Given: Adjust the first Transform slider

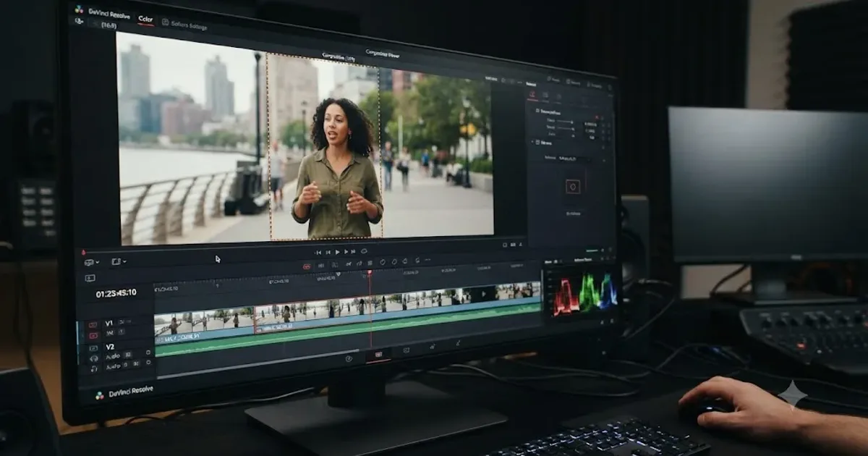Looking at the screenshot, I should tap(563, 121).
